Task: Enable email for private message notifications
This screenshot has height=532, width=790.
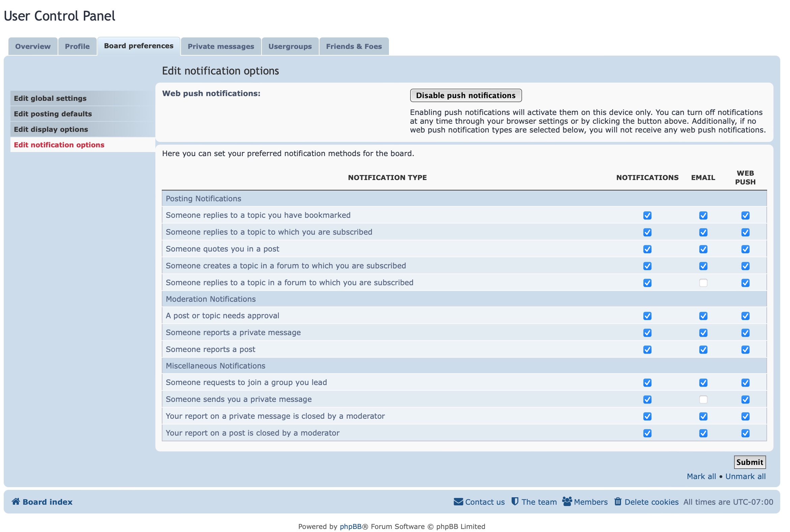Action: click(x=703, y=400)
